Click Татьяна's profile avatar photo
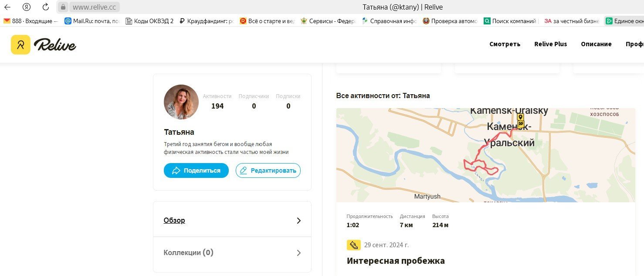Image resolution: width=644 pixels, height=276 pixels. click(x=181, y=102)
